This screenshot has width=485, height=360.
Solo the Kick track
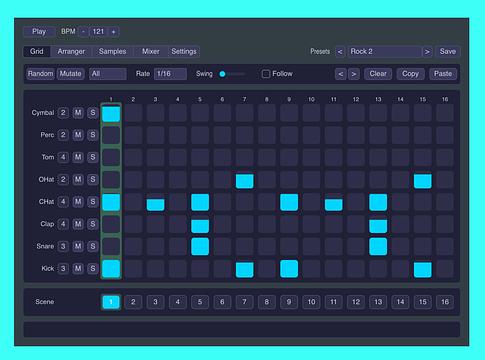(x=93, y=268)
